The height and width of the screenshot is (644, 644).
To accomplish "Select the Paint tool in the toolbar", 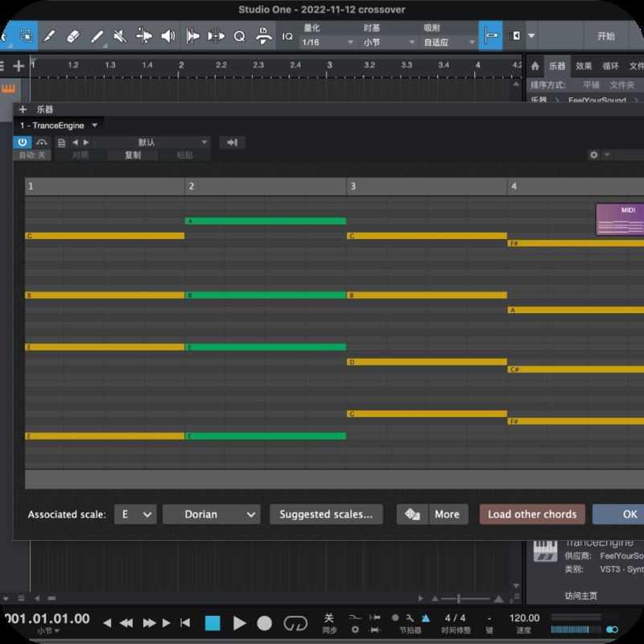I will pyautogui.click(x=50, y=36).
